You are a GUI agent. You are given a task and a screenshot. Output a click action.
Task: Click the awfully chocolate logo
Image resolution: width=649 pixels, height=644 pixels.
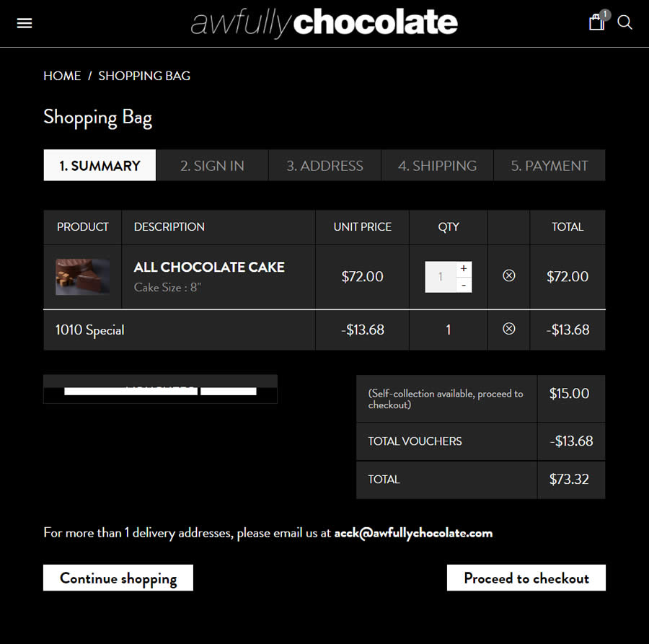point(324,23)
